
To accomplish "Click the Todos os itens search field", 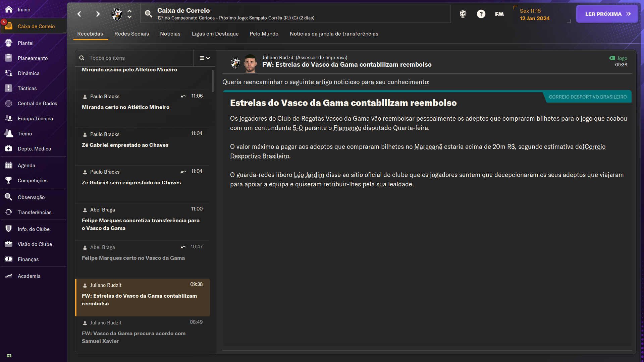I will [134, 58].
